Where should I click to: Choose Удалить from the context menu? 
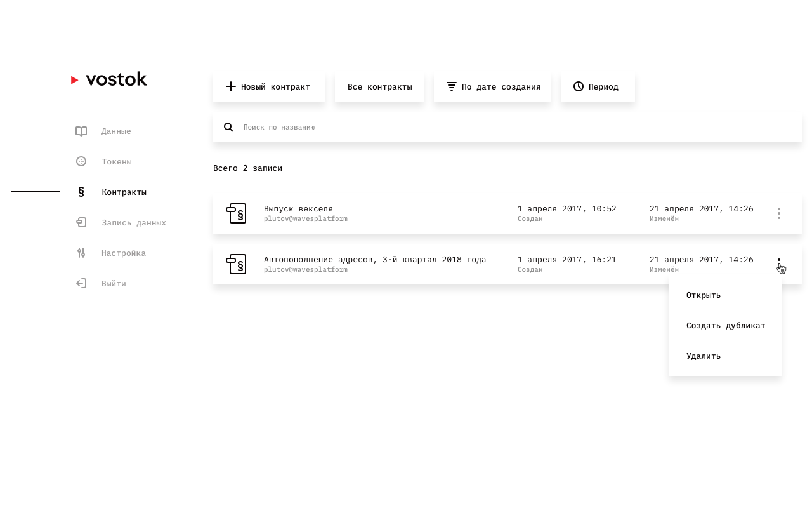point(725,356)
